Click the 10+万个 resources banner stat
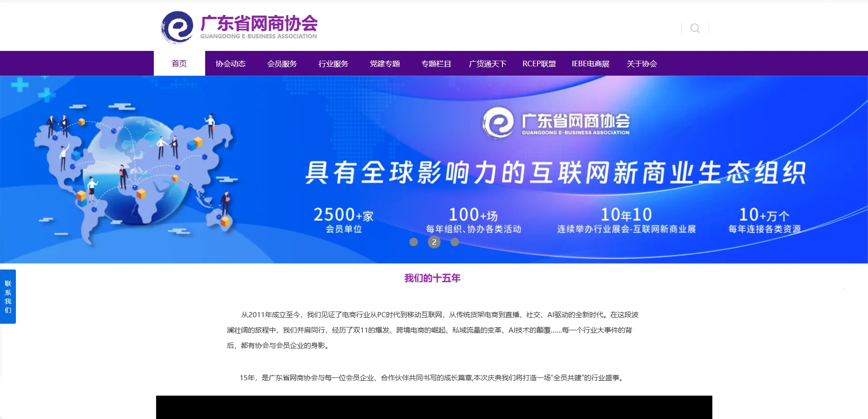Screen dimensions: 868x419 click(x=764, y=220)
